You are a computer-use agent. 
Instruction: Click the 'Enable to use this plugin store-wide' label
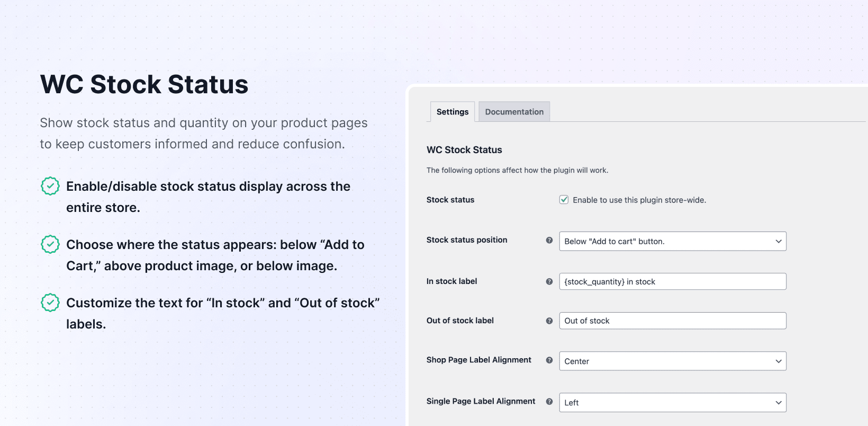(639, 200)
